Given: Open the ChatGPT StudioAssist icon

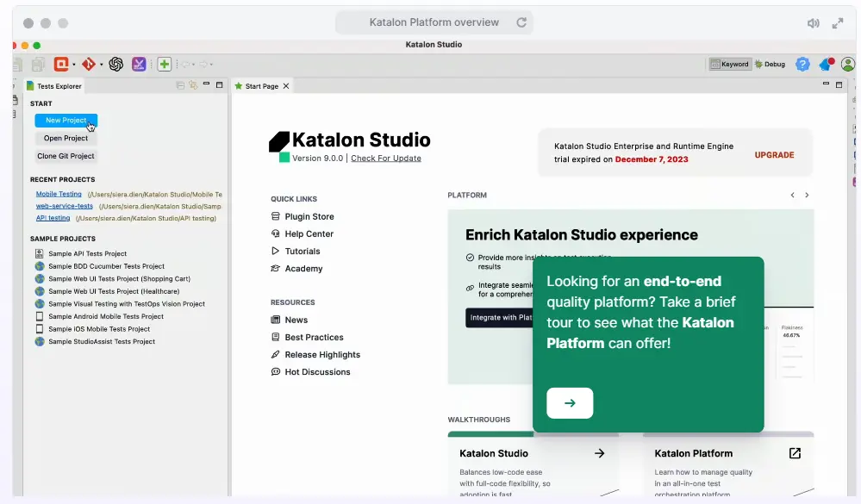Looking at the screenshot, I should (115, 65).
